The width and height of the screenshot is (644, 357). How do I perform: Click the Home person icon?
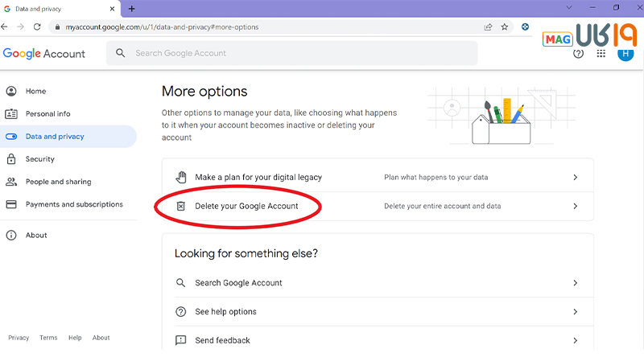tap(11, 91)
